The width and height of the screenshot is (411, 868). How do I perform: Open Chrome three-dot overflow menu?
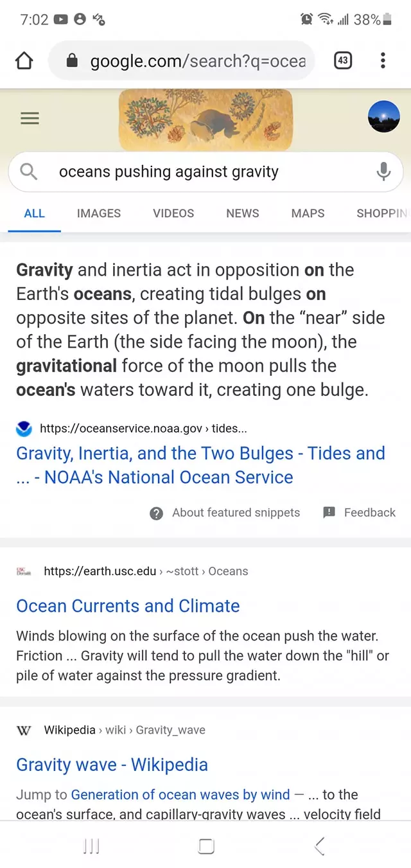click(x=383, y=61)
